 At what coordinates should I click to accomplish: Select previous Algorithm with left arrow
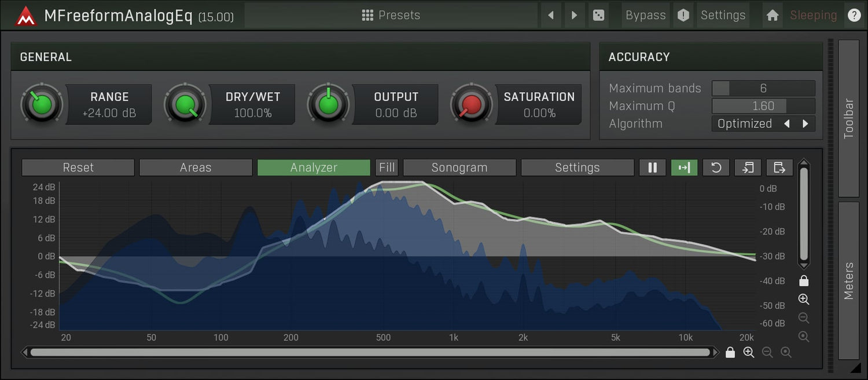[787, 123]
